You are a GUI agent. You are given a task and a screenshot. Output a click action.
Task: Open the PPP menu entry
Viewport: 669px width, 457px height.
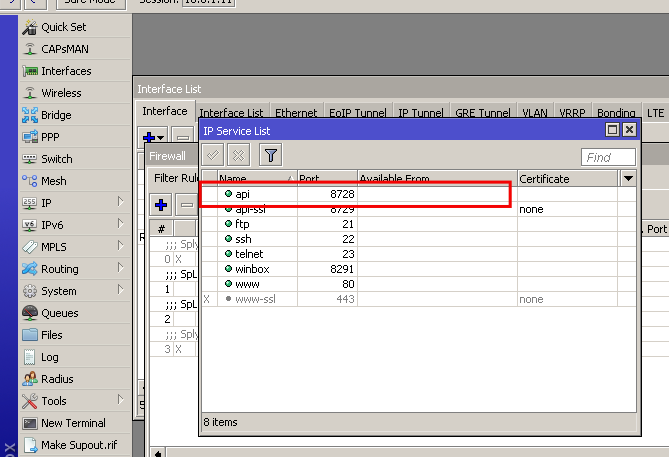pos(75,137)
